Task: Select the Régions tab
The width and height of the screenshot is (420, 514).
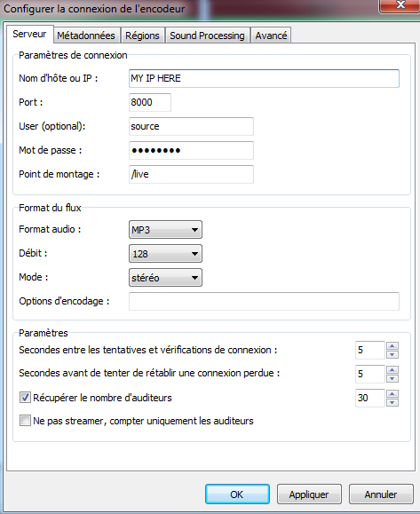Action: pos(142,36)
